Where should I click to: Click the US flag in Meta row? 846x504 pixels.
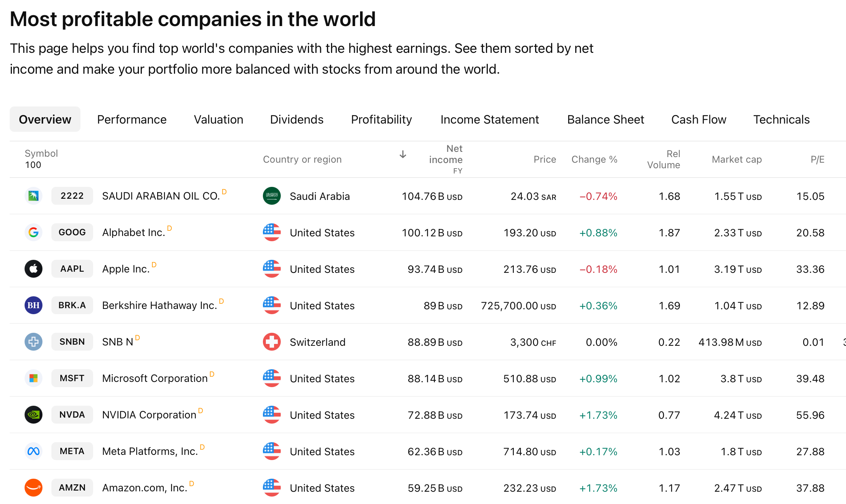click(x=272, y=451)
